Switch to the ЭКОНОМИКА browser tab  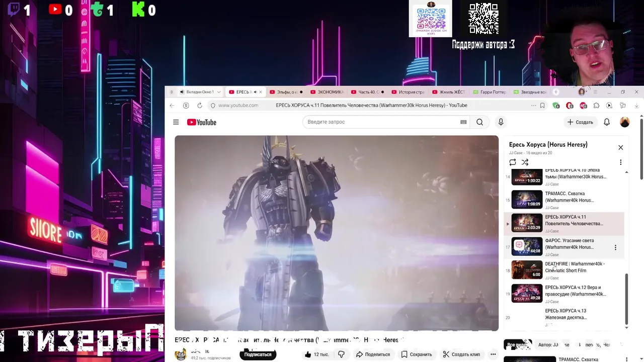(x=327, y=92)
